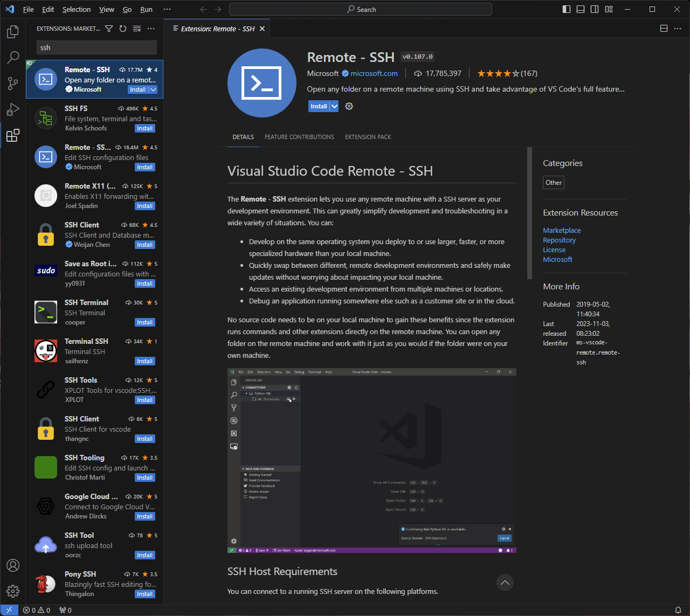Expand Install dropdown in Remote - SSH details

tap(334, 106)
